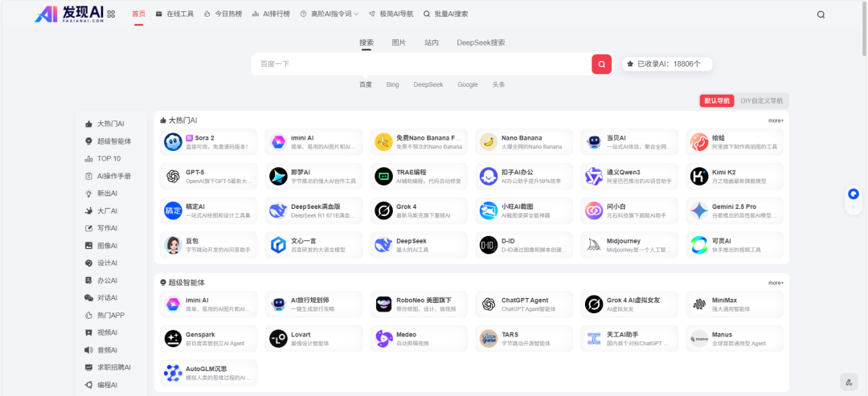This screenshot has height=396, width=868.
Task: Click the Genspark icon
Action: (x=173, y=338)
